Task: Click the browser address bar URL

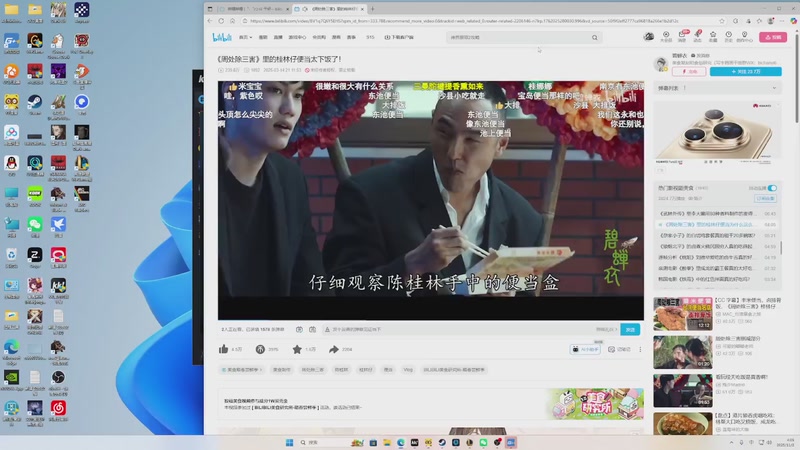Action: coord(464,21)
